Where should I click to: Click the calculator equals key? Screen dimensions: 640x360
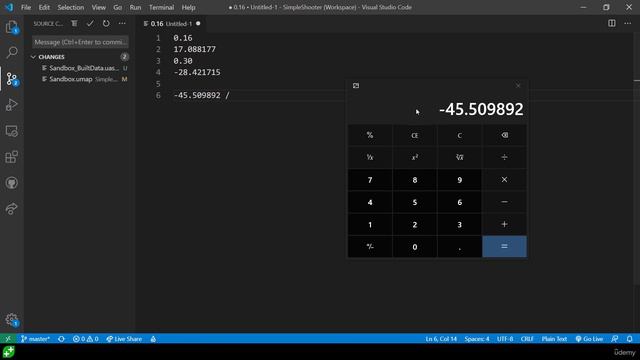pos(504,247)
